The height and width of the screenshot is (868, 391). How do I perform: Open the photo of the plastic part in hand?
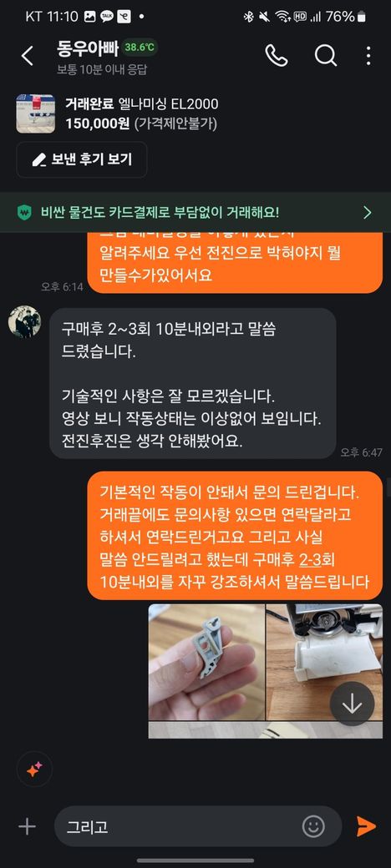coord(206,663)
